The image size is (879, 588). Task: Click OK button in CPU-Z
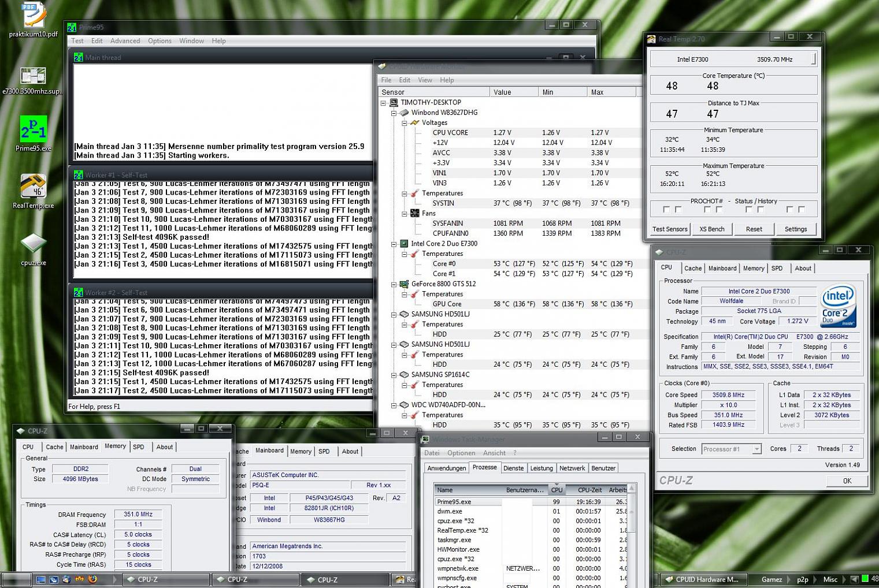click(x=847, y=481)
